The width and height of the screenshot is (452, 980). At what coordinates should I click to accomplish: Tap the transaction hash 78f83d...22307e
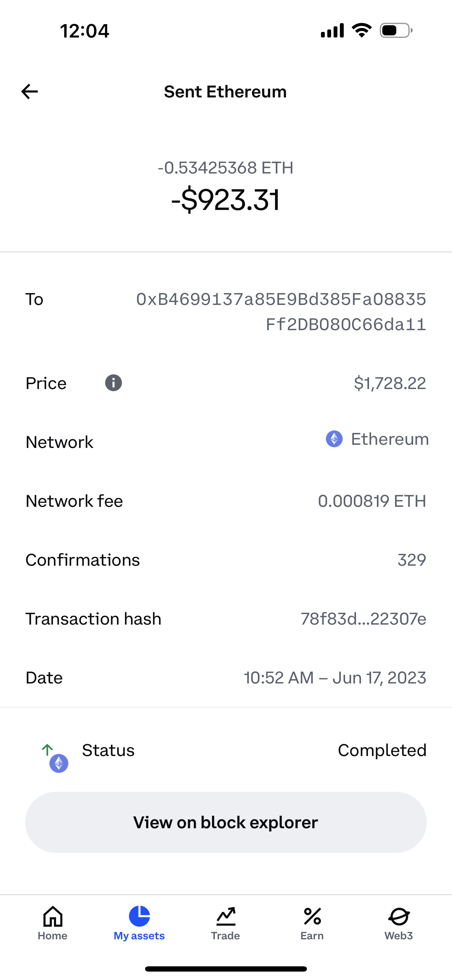point(363,619)
